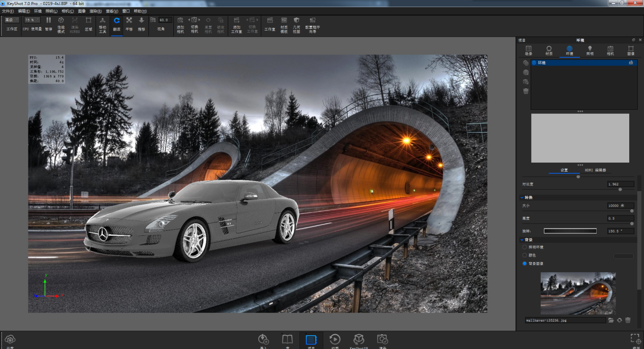The height and width of the screenshot is (349, 644).
Task: Open the 工作区 mode dropdown
Action: pos(12,20)
